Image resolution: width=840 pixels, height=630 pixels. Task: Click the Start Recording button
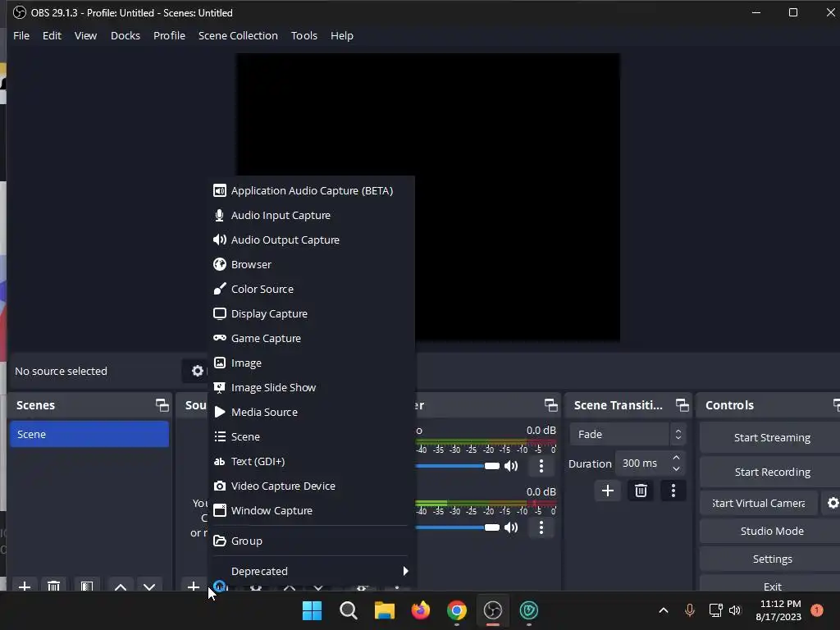point(771,472)
